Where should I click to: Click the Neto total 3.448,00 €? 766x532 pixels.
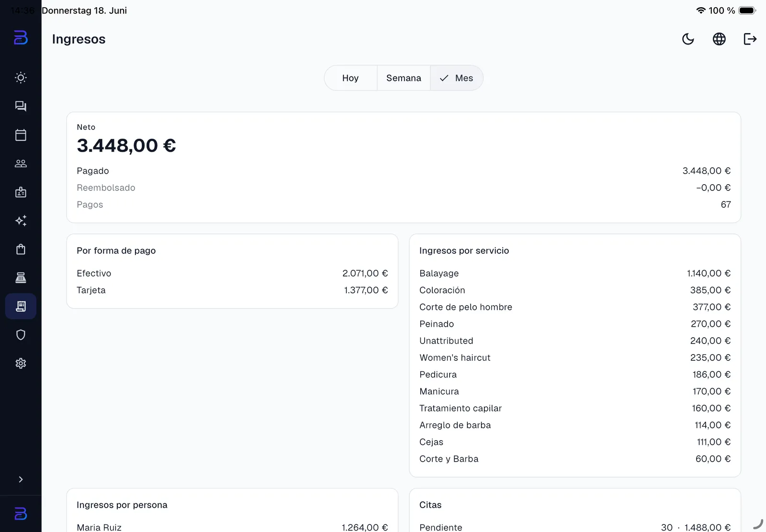[126, 145]
